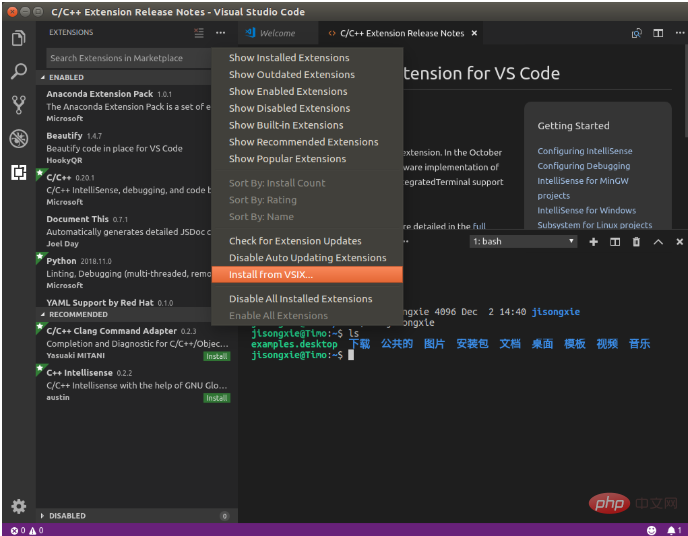Select Install from VSIX... menu entry
This screenshot has height=536, width=688.
(307, 275)
